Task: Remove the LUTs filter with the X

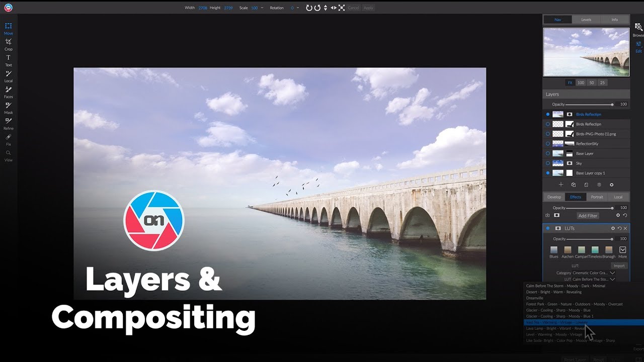Action: pyautogui.click(x=625, y=228)
